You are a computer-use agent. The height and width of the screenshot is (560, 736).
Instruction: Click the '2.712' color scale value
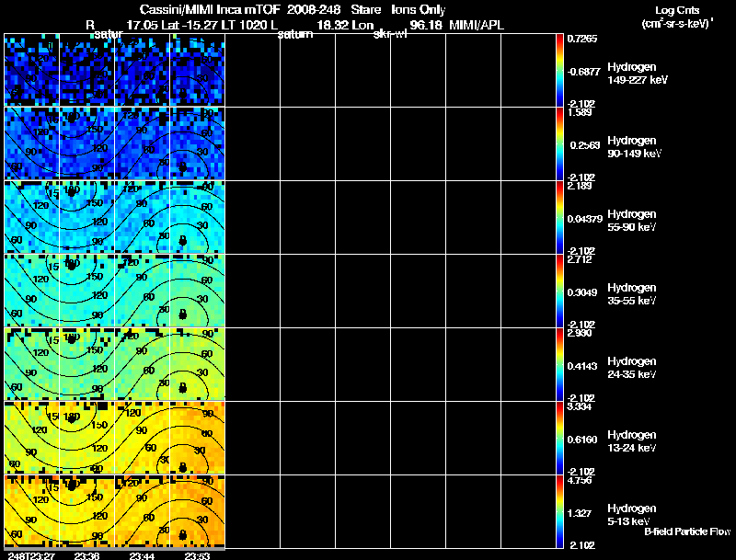coord(580,260)
